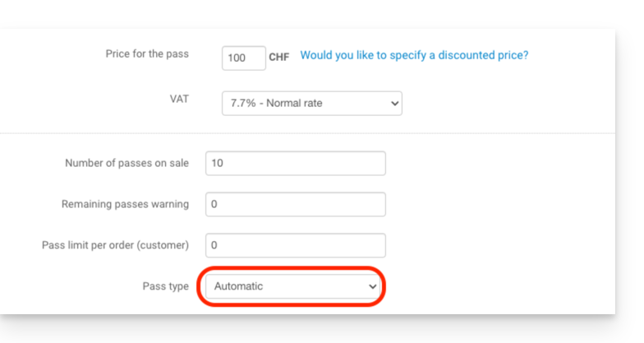This screenshot has height=343, width=644.
Task: Click the Remaining passes warning input
Action: (x=295, y=204)
